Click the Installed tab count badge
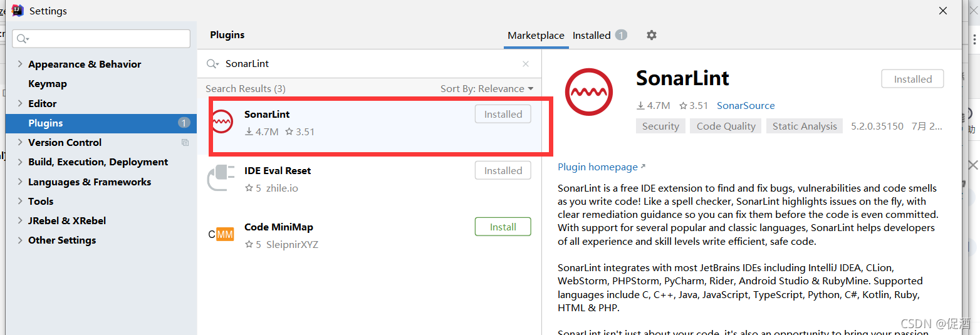The width and height of the screenshot is (980, 335). click(620, 35)
